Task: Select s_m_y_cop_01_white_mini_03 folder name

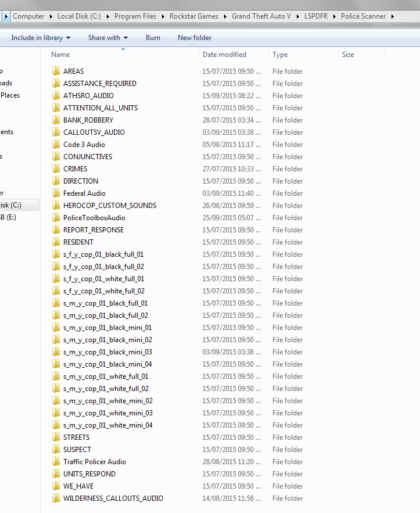Action: [x=108, y=413]
